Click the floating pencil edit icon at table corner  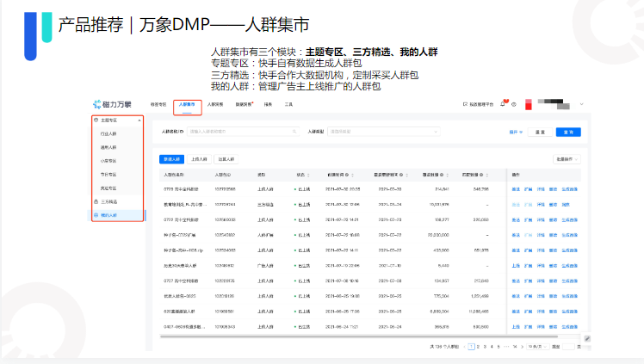point(587,338)
